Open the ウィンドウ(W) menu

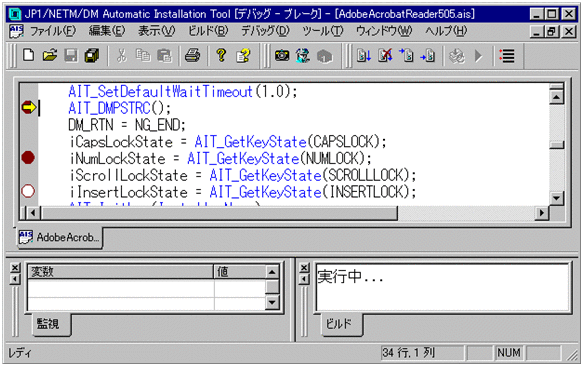coord(384,31)
